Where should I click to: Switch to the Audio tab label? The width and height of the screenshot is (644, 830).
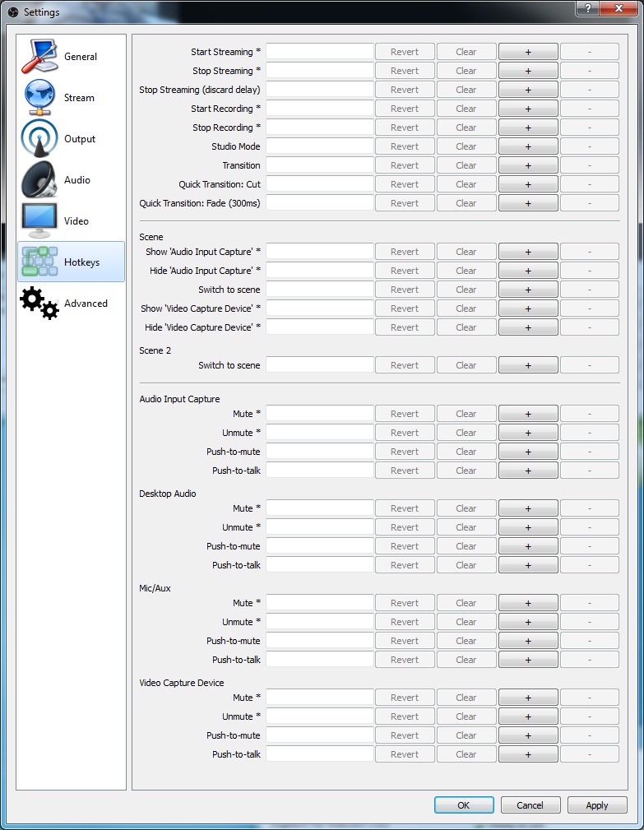pos(77,180)
